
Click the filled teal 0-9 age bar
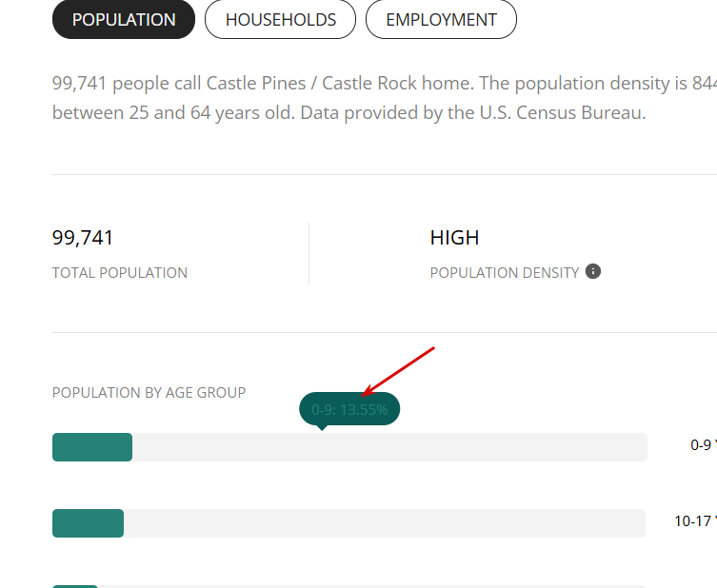(x=92, y=447)
